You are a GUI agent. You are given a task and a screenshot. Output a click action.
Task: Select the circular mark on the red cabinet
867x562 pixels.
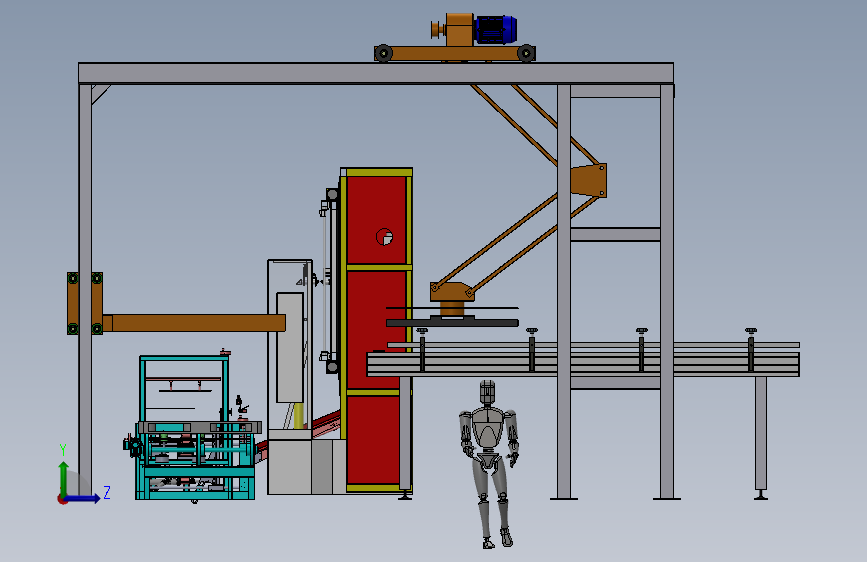384,237
